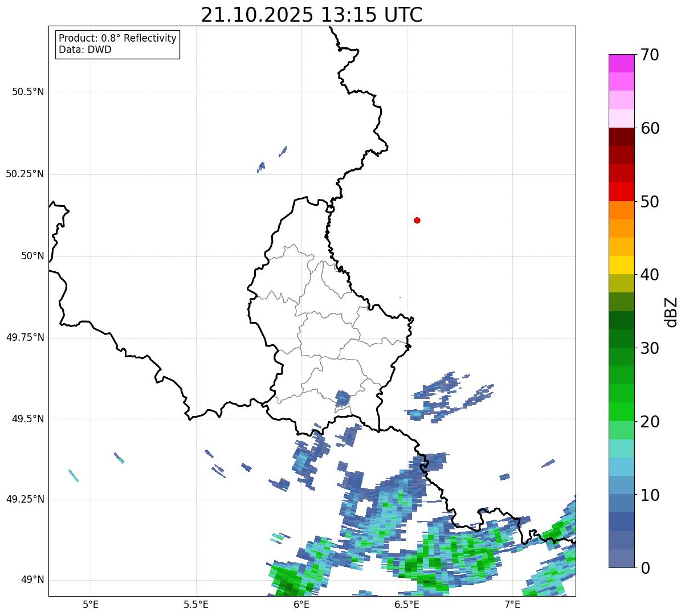Image resolution: width=685 pixels, height=616 pixels.
Task: Click the dBZ colorbar axis label
Action: 671,312
